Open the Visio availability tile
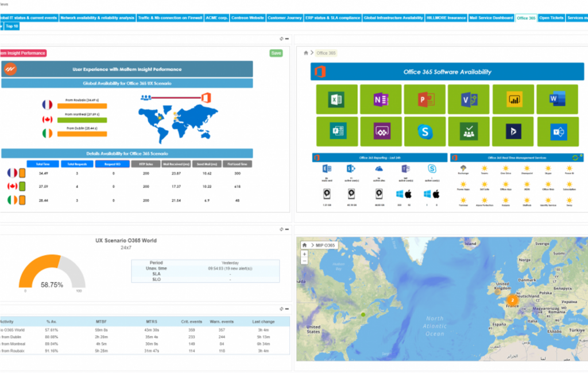 coord(469,99)
